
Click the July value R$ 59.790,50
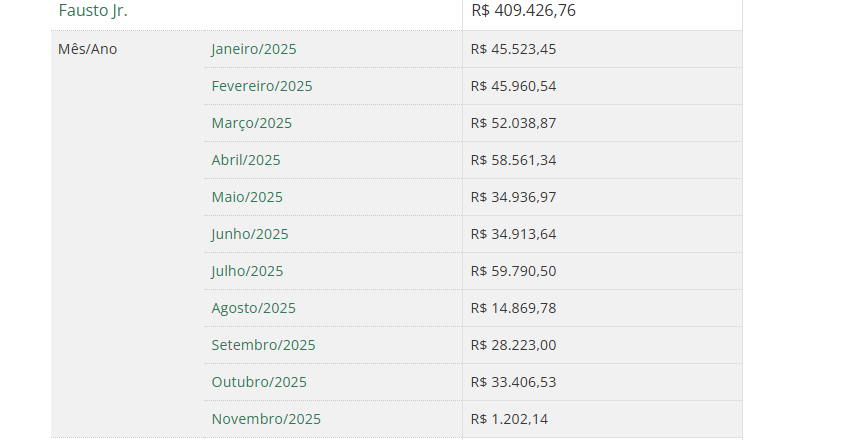(513, 271)
